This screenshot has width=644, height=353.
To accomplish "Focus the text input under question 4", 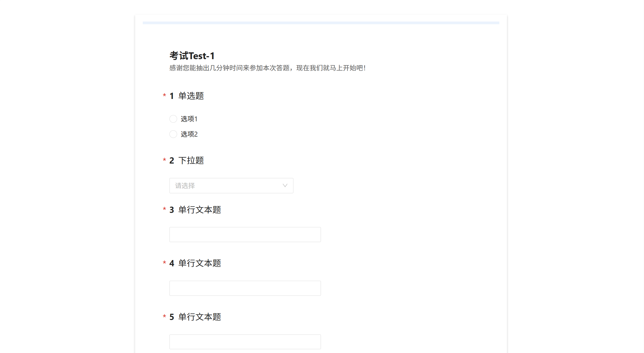I will click(245, 288).
